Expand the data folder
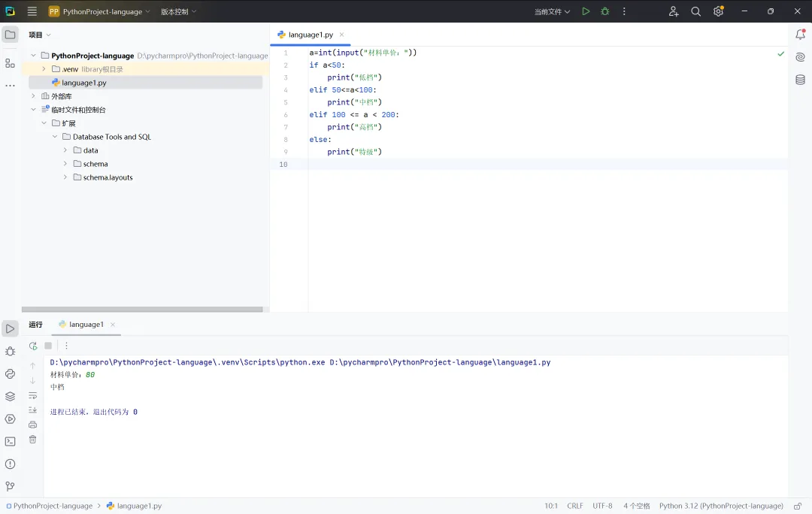The image size is (812, 514). coord(65,150)
